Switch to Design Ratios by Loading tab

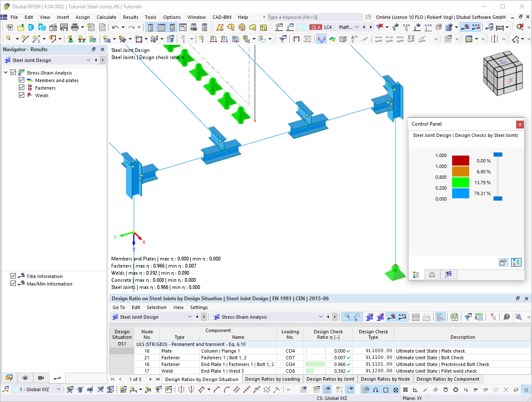point(272,379)
